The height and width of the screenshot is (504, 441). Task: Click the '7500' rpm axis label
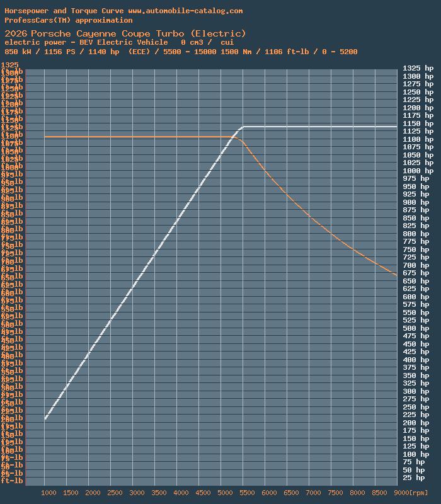(335, 493)
